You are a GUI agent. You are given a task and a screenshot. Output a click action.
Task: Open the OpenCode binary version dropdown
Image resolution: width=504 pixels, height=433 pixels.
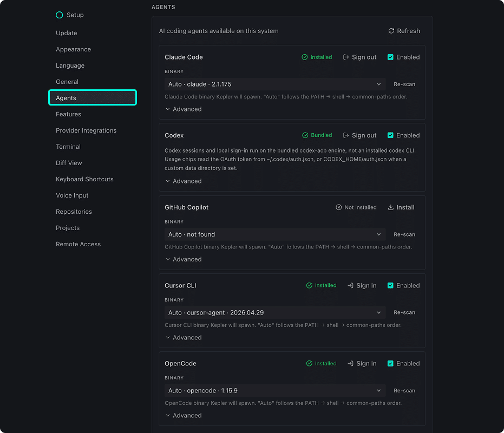275,391
